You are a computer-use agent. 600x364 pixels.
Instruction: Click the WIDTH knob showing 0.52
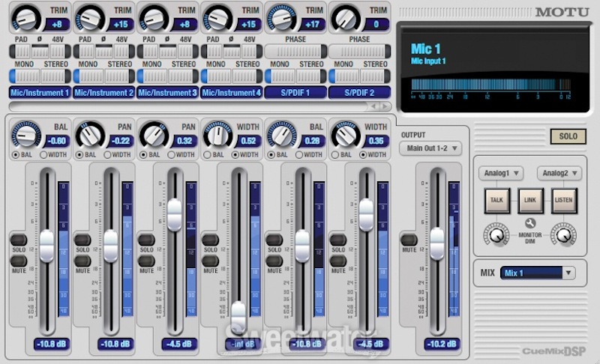pyautogui.click(x=217, y=135)
